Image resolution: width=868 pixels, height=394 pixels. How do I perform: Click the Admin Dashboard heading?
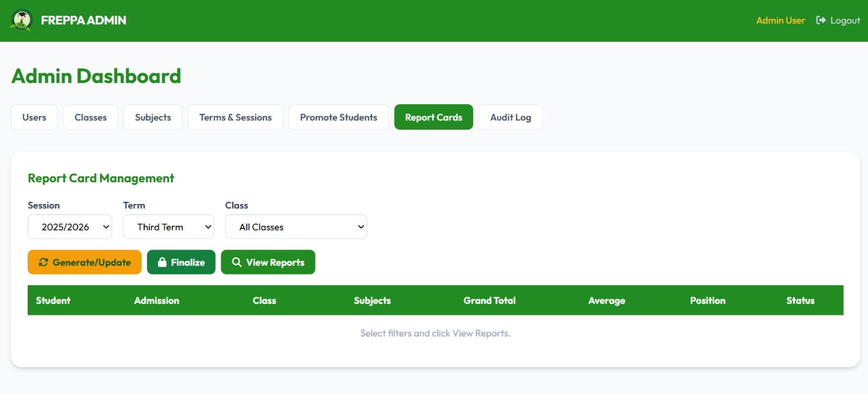tap(96, 76)
